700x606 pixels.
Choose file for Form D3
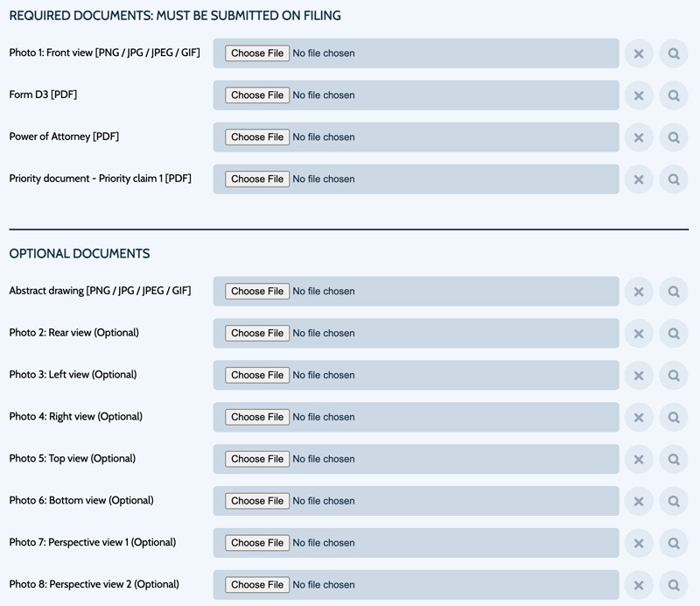[x=257, y=95]
